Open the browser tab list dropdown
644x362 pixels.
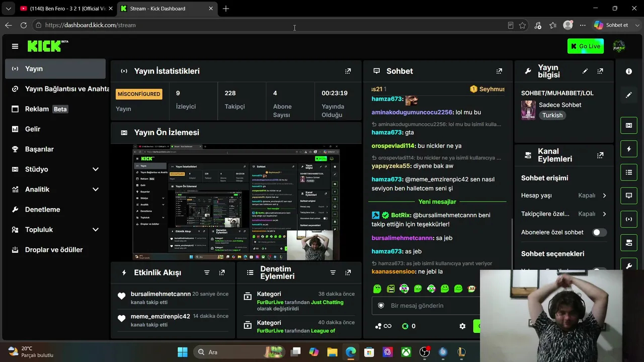point(9,9)
